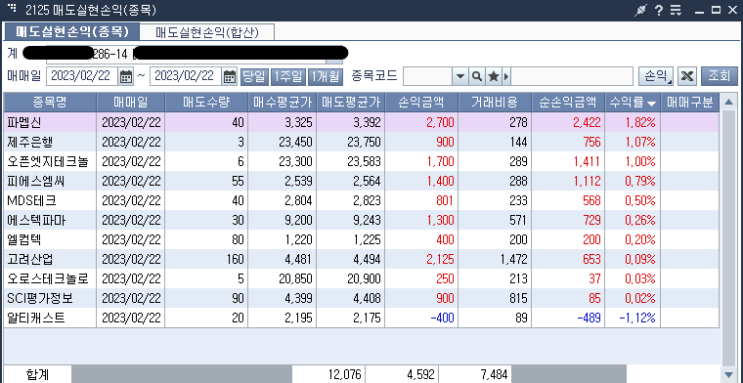Image resolution: width=743 pixels, height=383 pixels.
Task: Select the 오로스테크놀로 row
Action: pos(361,279)
